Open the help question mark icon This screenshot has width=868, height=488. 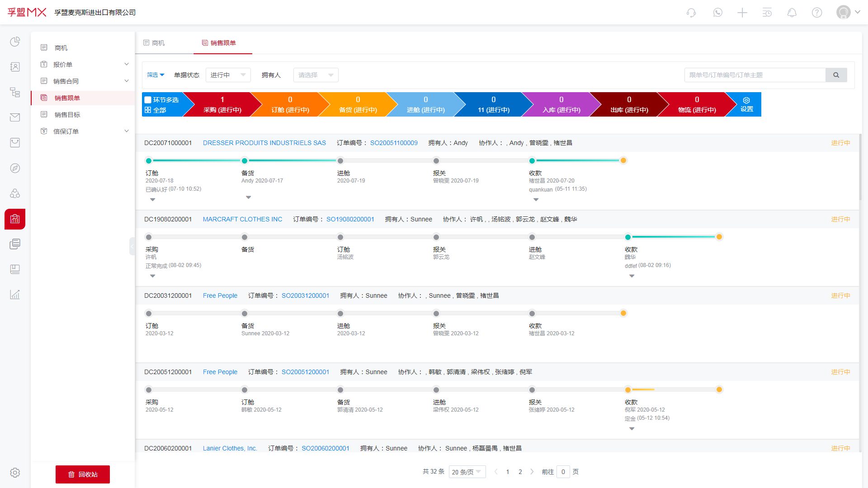(817, 12)
